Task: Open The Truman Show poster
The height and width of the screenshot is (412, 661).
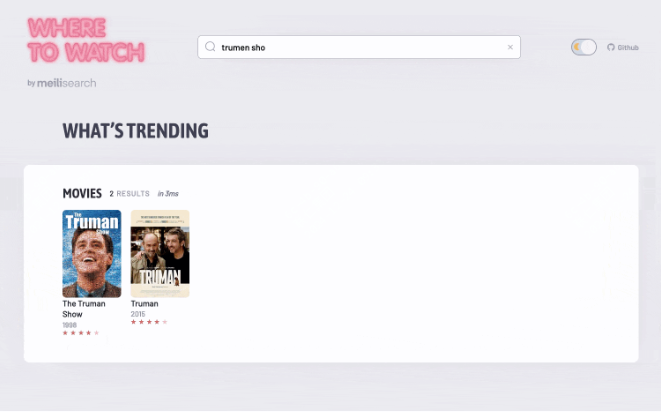Action: 92,253
